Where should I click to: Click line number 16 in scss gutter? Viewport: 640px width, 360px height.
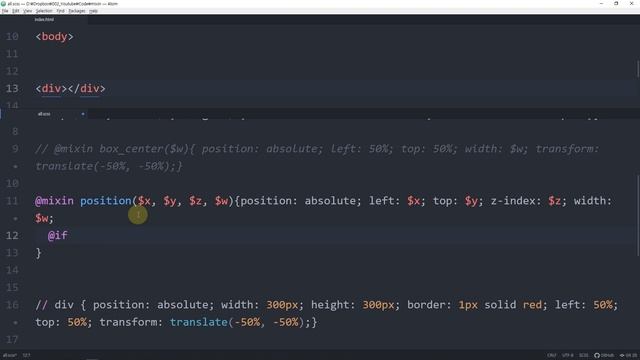click(x=12, y=305)
